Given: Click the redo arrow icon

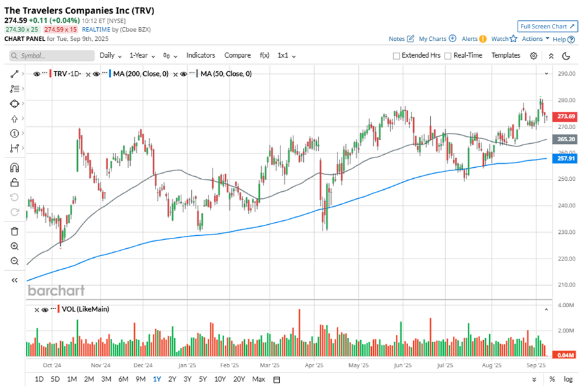Looking at the screenshot, I should tap(14, 213).
